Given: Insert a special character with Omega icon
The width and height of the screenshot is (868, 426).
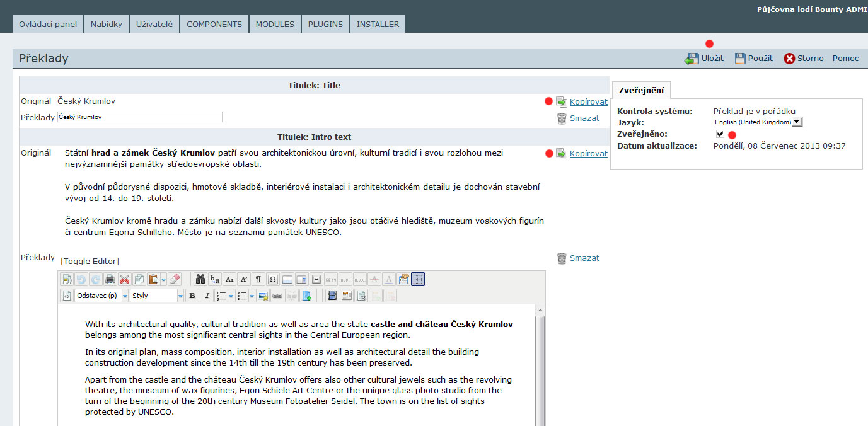Looking at the screenshot, I should (273, 279).
